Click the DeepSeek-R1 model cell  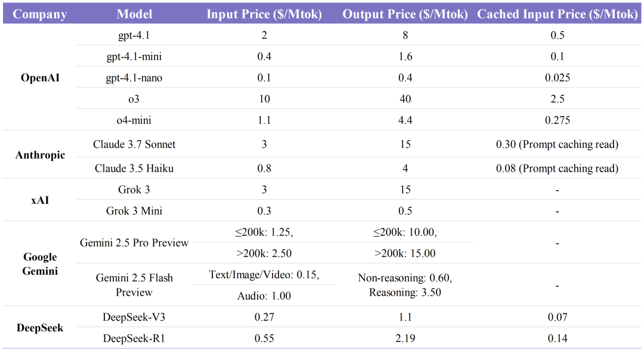pyautogui.click(x=134, y=338)
